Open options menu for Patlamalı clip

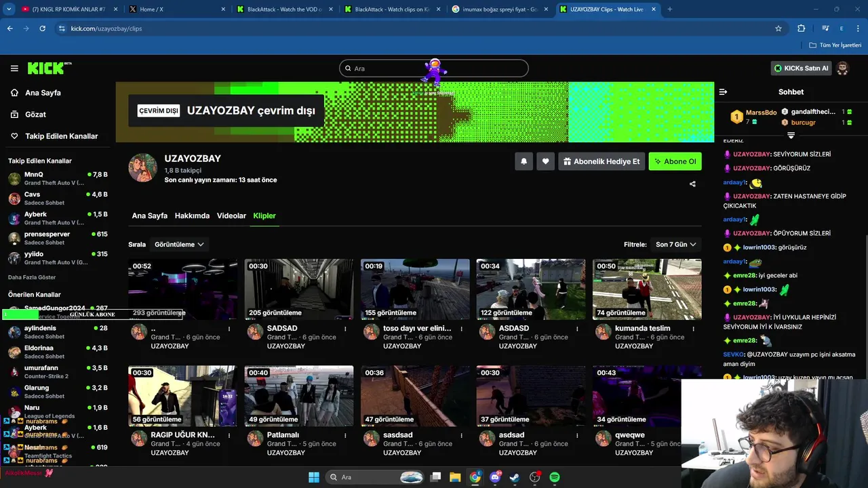click(345, 435)
